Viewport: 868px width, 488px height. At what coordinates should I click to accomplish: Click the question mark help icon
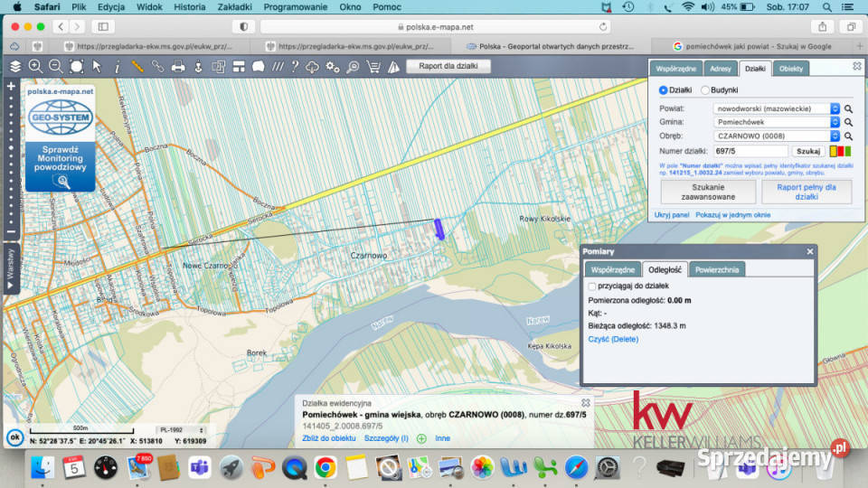coord(294,66)
